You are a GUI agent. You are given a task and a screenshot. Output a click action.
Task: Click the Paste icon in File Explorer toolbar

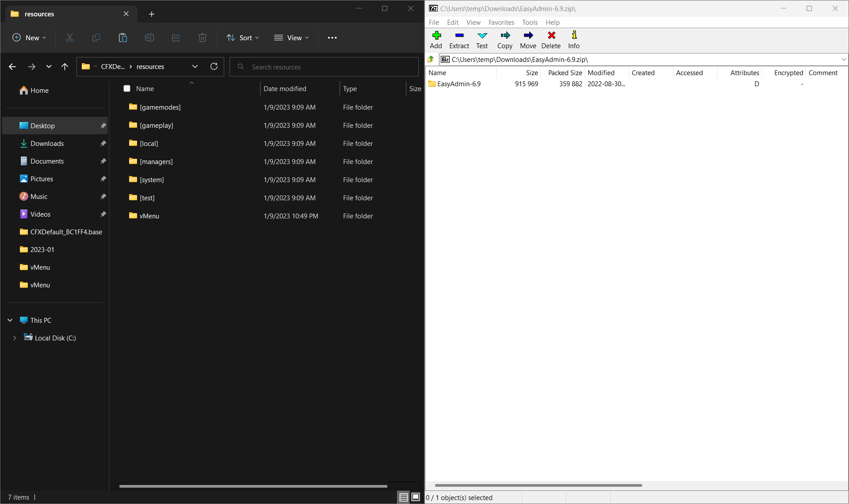(x=122, y=38)
